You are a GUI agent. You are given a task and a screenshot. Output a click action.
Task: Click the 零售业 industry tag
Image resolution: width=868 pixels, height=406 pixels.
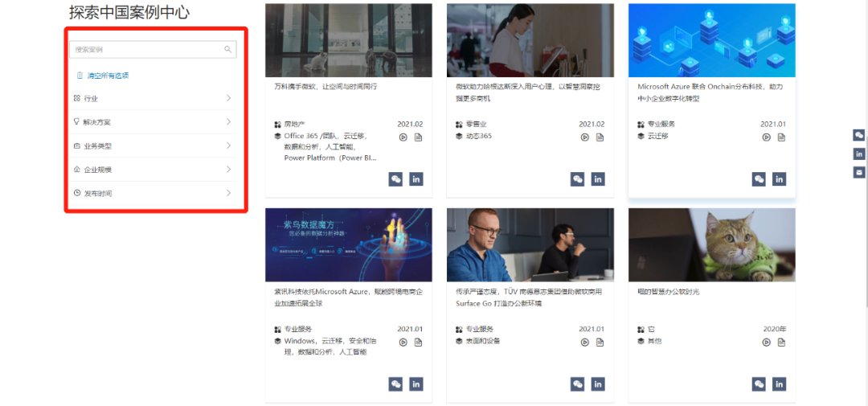(x=476, y=124)
